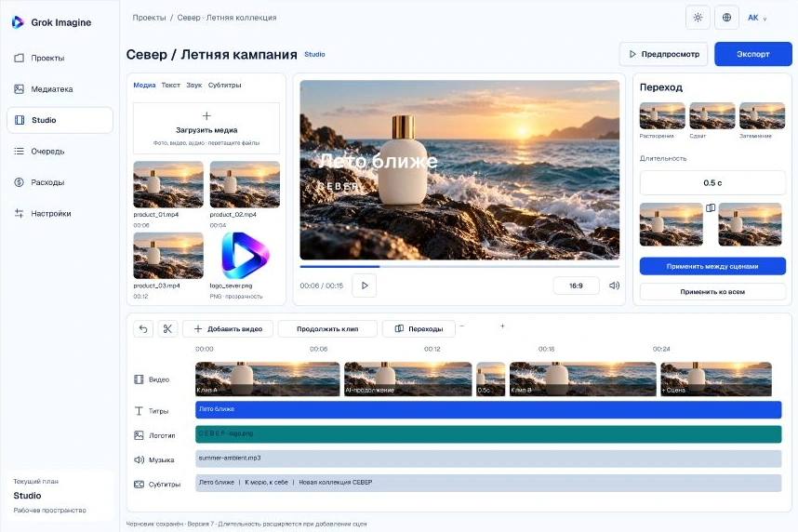Switch to the Субтитры tab

coord(224,85)
